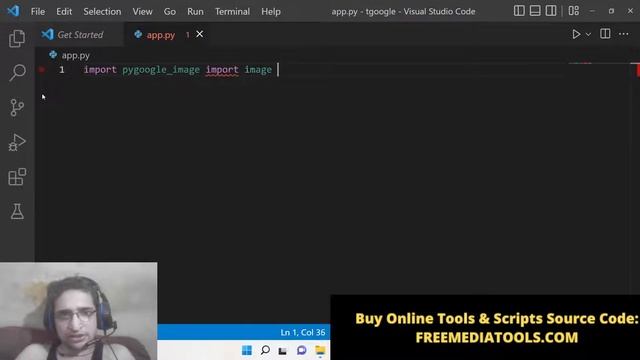This screenshot has height=360, width=640.
Task: Open the Windows Start menu
Action: click(247, 350)
